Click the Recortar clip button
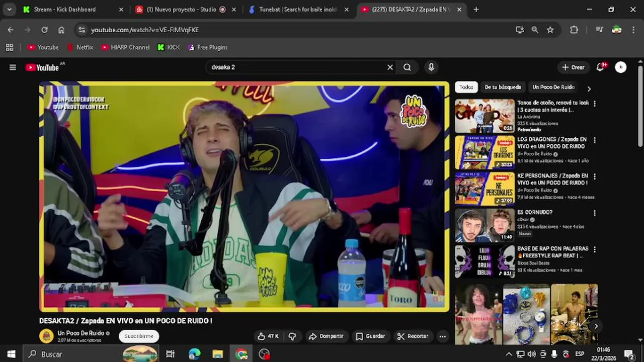The width and height of the screenshot is (644, 362). point(413,336)
